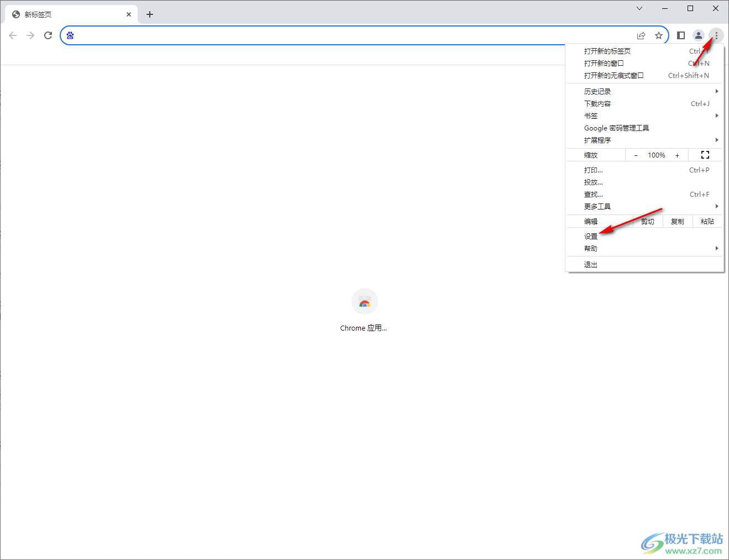The height and width of the screenshot is (560, 729).
Task: Close the 新标签页 tab
Action: pyautogui.click(x=129, y=14)
